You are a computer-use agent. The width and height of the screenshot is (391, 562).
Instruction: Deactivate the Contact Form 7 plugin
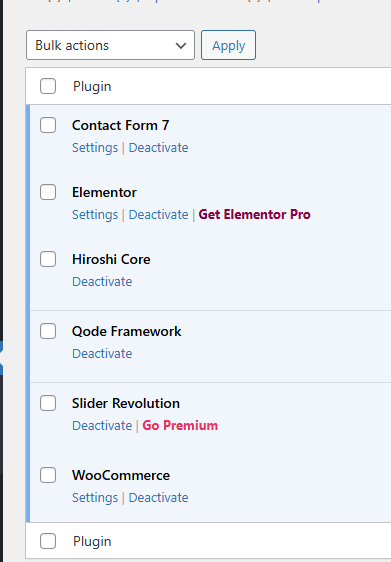coord(158,148)
